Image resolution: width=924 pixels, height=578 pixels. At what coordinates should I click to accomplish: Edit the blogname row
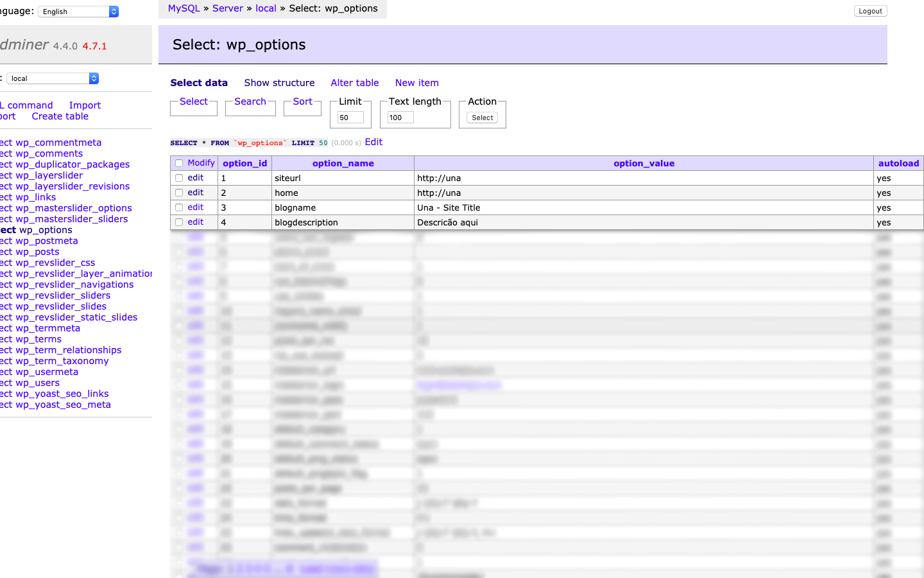click(196, 207)
